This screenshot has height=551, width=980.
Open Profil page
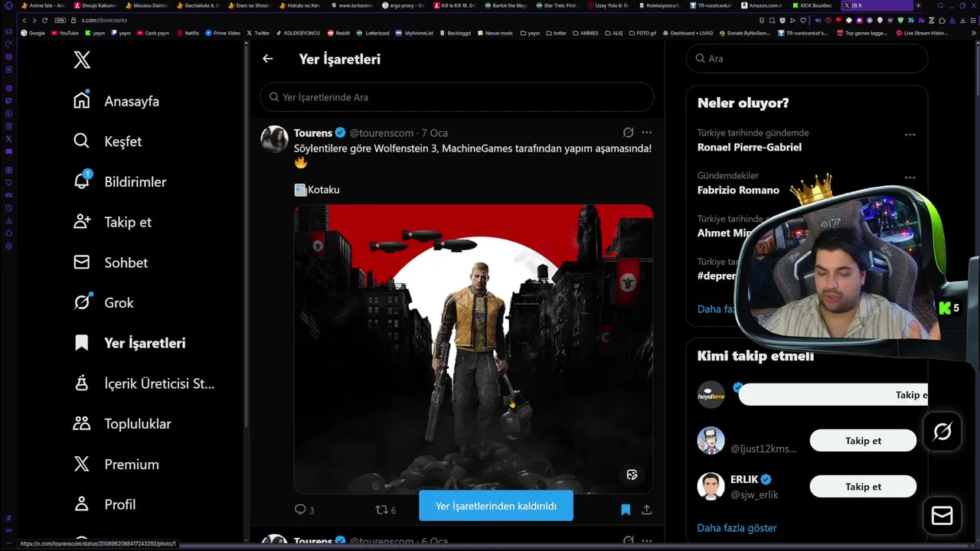(104, 504)
